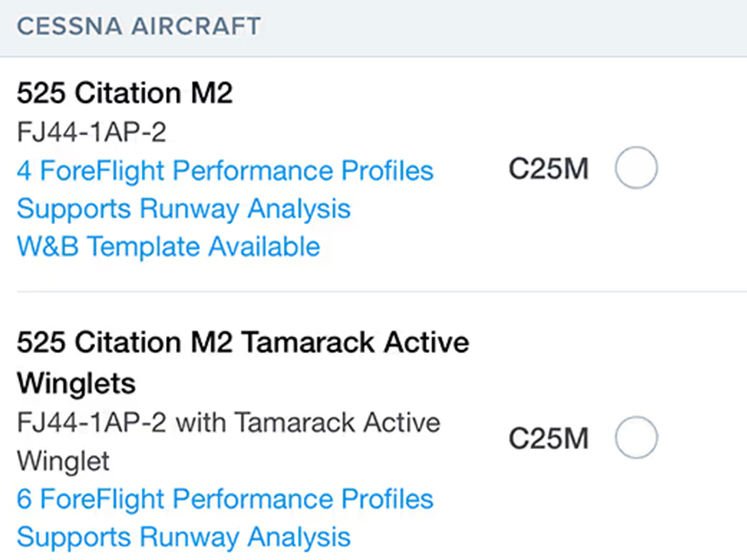Tap the plain 525 Citation M2 title
Viewport: 747px width, 560px height.
(125, 93)
